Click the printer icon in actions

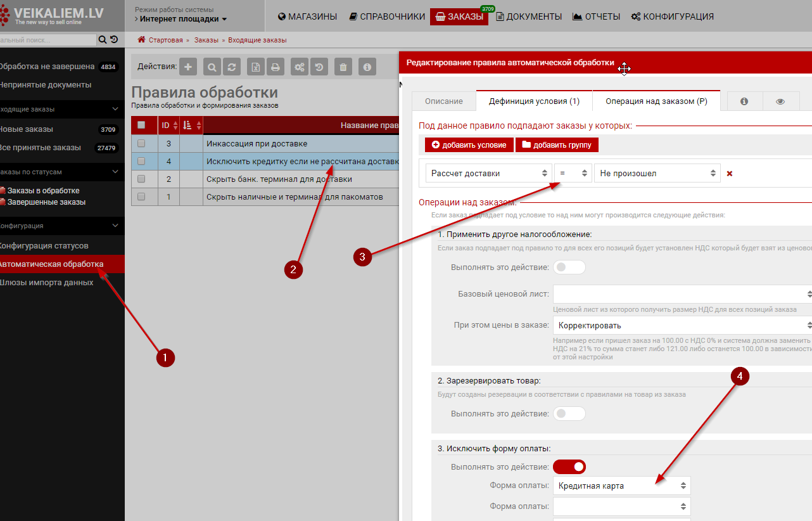click(x=275, y=67)
